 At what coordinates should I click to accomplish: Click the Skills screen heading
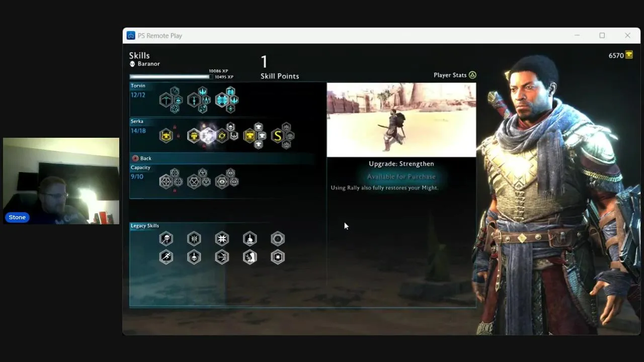139,56
